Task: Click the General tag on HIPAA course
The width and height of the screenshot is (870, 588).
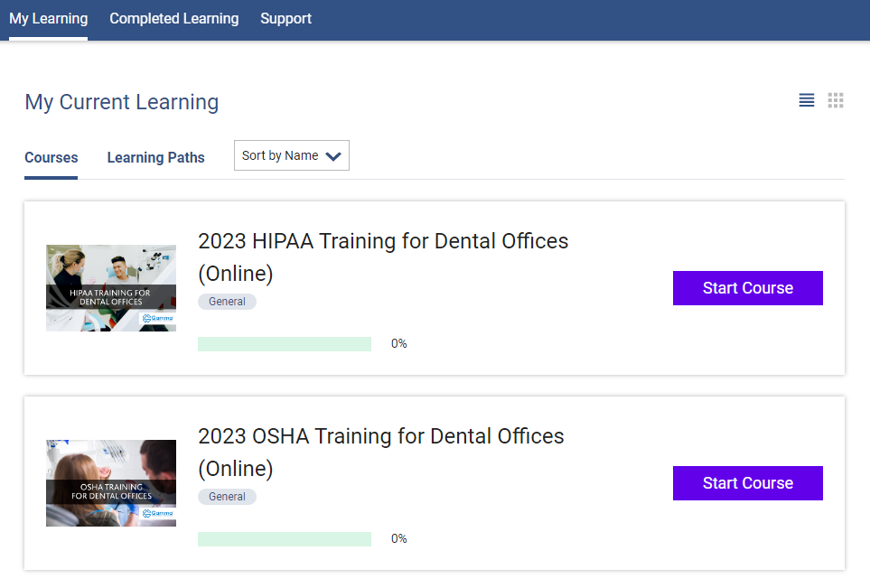Action: tap(227, 302)
